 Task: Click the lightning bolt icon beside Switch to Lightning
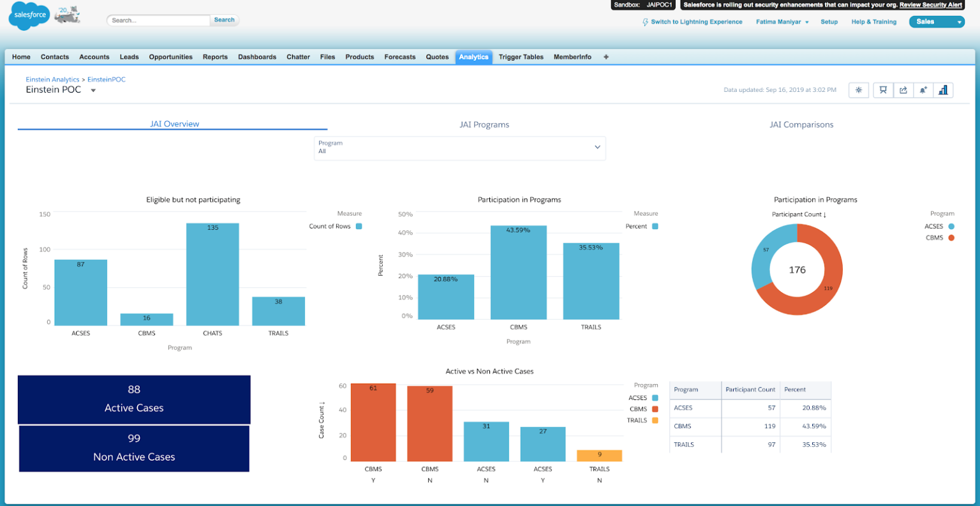pos(646,22)
